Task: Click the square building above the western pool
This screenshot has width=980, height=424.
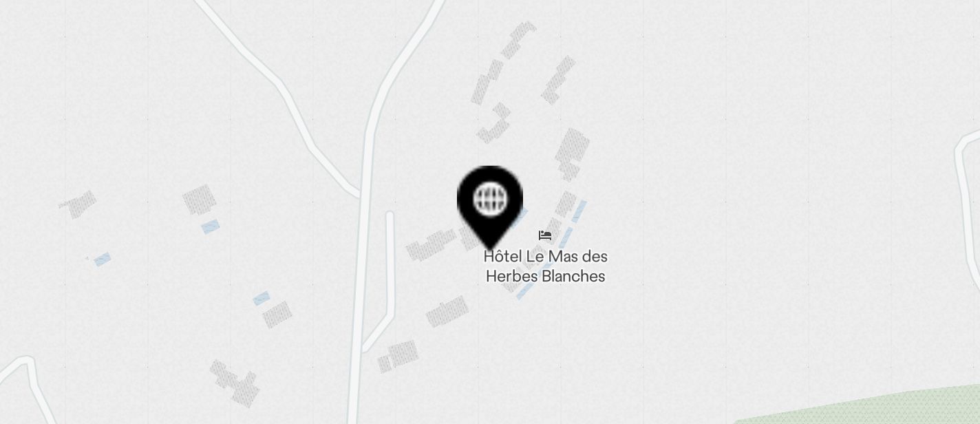Action: tap(200, 200)
